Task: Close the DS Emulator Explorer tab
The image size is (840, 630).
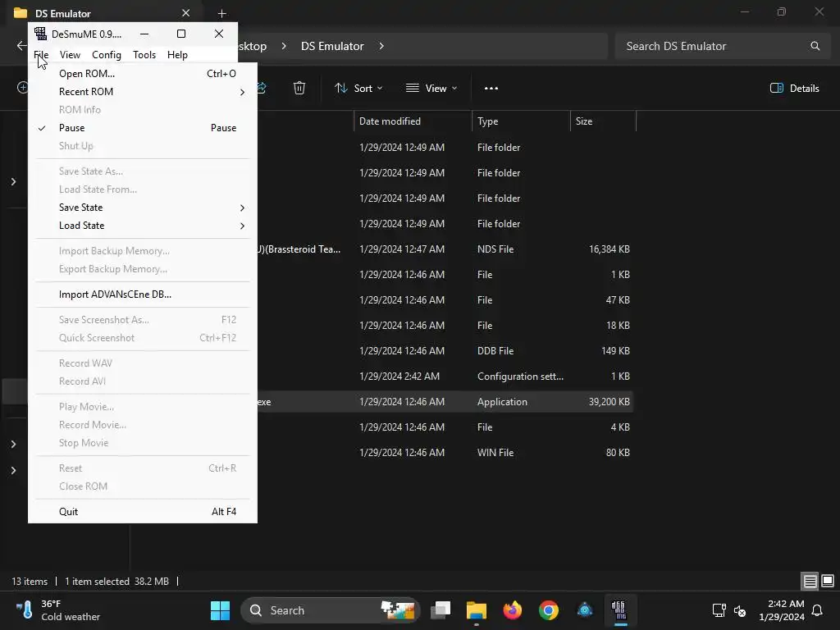Action: coord(185,13)
